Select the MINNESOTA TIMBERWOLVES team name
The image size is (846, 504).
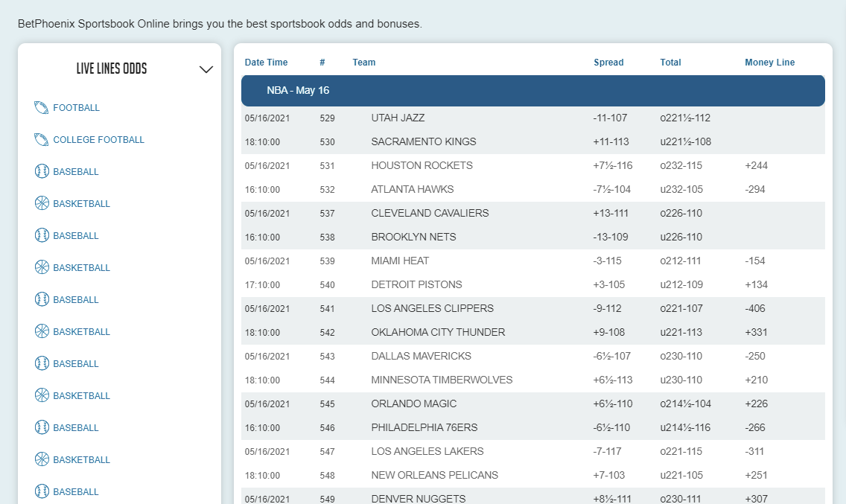point(442,380)
